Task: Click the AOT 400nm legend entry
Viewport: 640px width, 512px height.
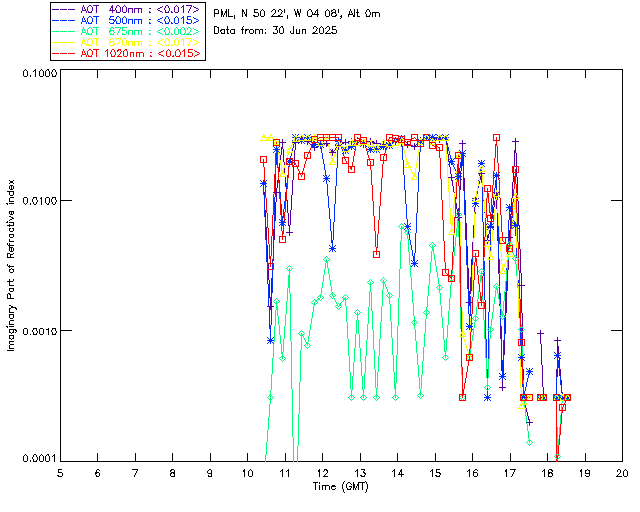Action: [x=127, y=9]
